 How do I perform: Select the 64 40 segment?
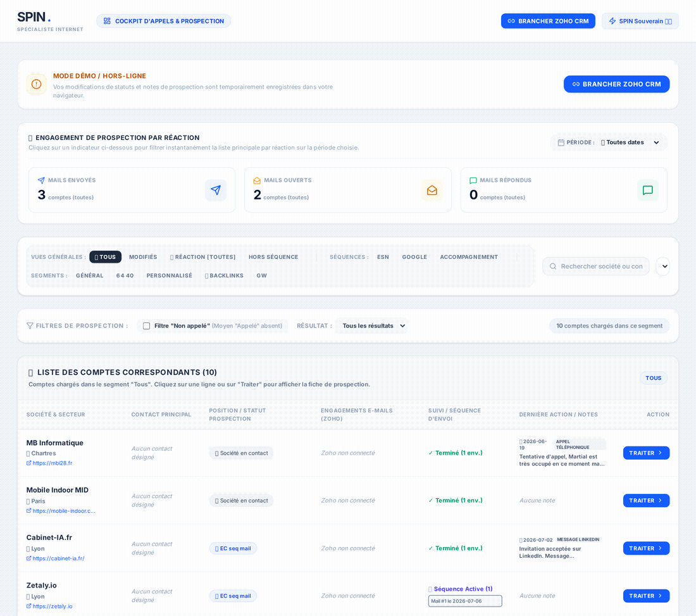click(x=125, y=275)
